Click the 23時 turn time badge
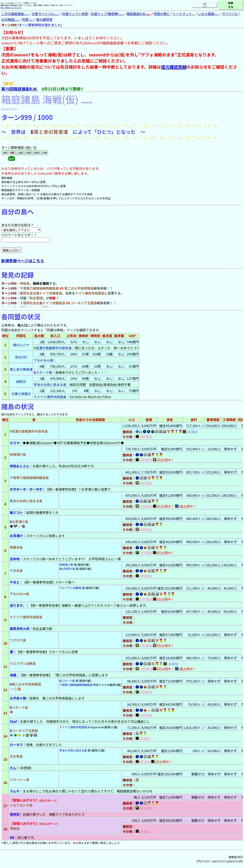Image resolution: width=244 pixels, height=868 pixels. pyautogui.click(x=44, y=153)
